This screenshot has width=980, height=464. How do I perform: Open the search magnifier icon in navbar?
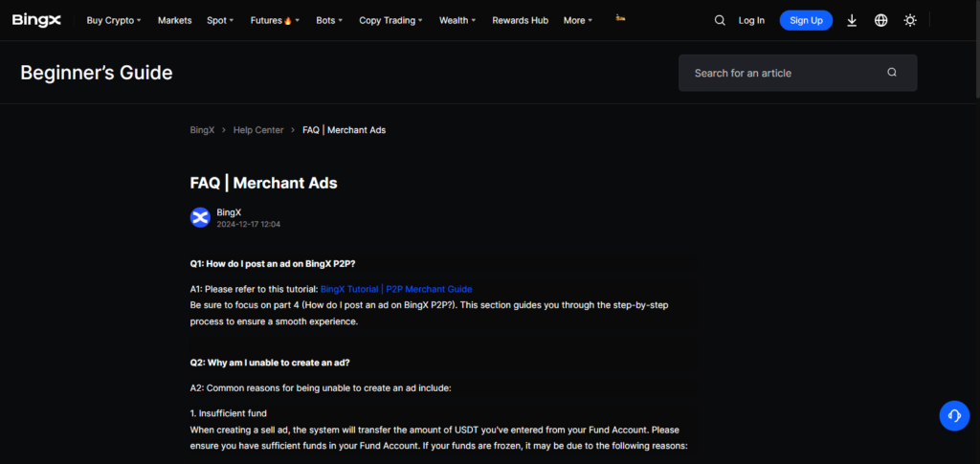pyautogui.click(x=720, y=20)
